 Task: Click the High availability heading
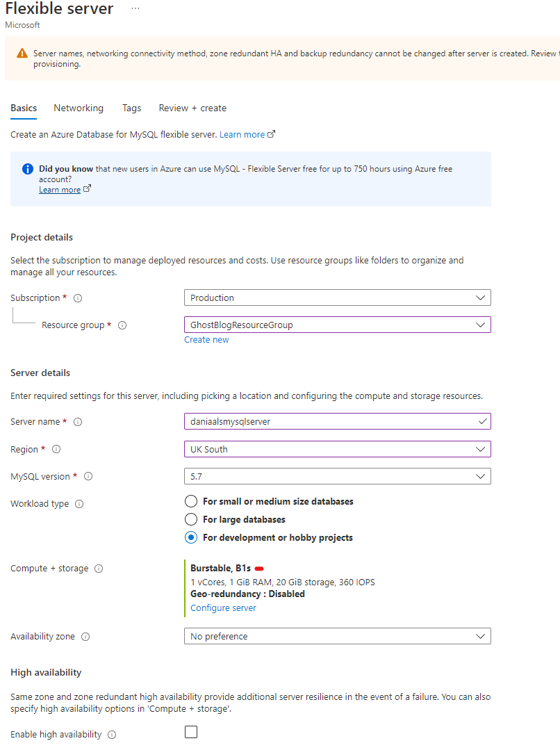click(46, 673)
